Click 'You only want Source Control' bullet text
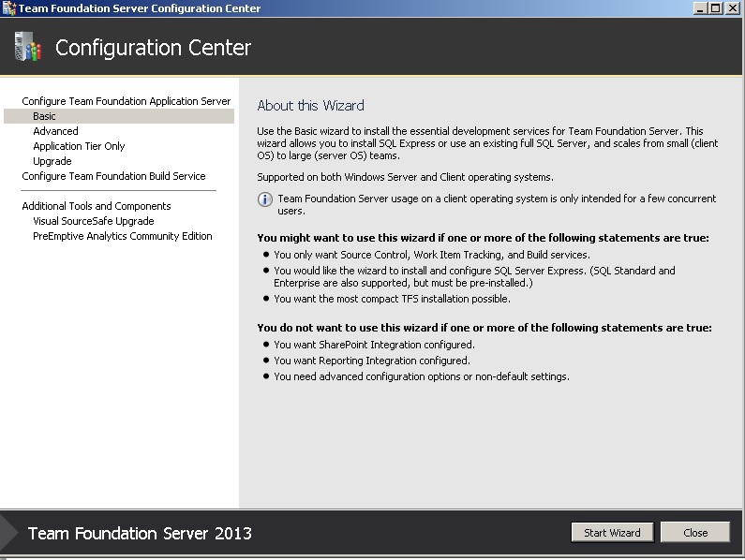Image resolution: width=745 pixels, height=560 pixels. point(432,255)
